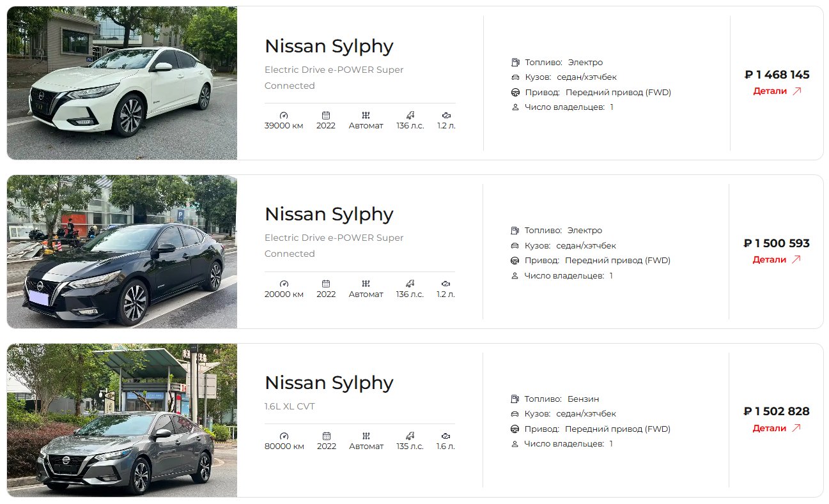Click fuel pump icon beside Топливо: Бензин

[x=515, y=399]
